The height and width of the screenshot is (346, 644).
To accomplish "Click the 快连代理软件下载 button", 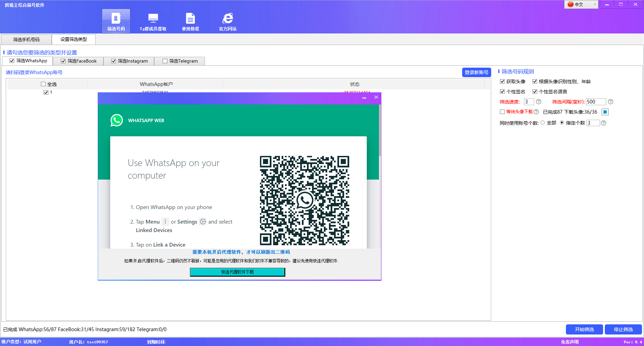I will [x=237, y=272].
